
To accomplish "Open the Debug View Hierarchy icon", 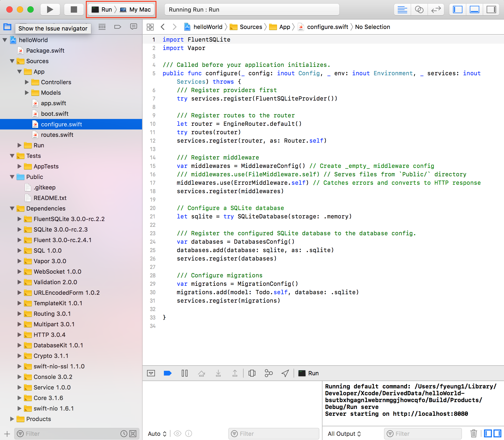I will coord(252,373).
